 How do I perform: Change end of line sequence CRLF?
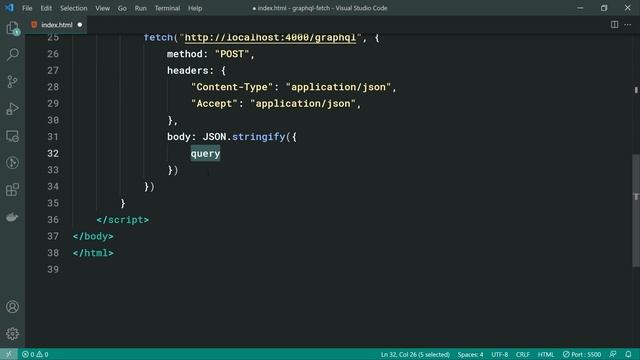[522, 354]
